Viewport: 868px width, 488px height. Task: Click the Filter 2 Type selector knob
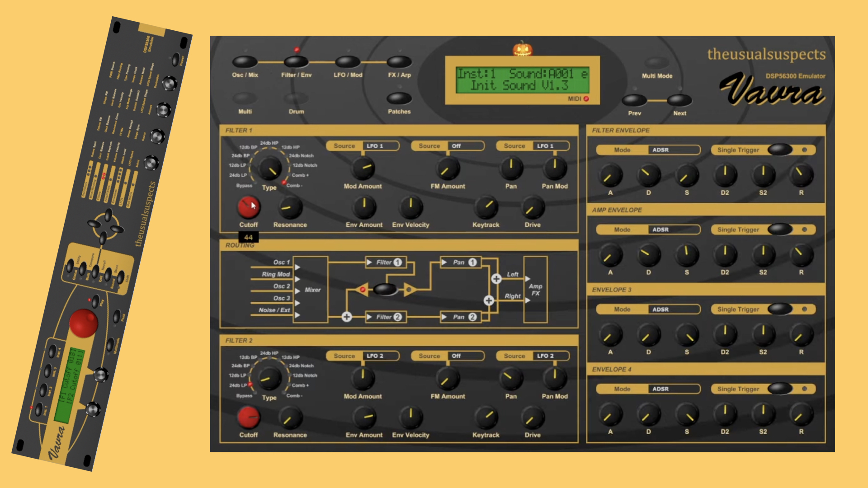(x=270, y=379)
